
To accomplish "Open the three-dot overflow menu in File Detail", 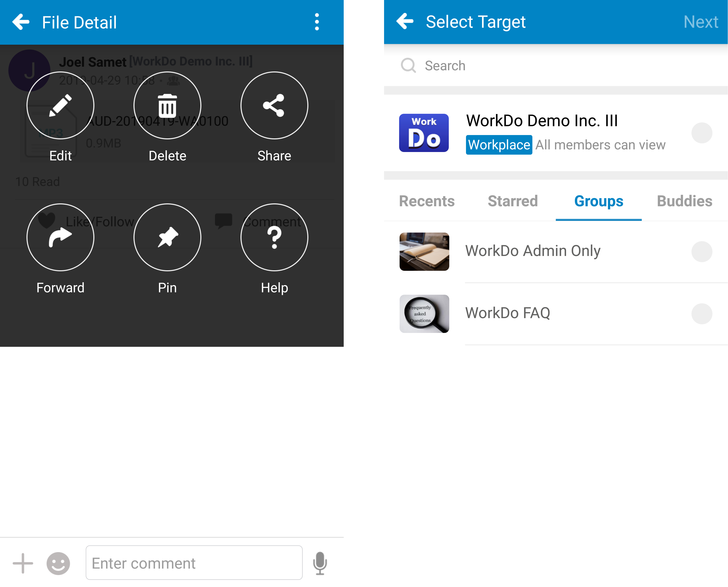I will 316,22.
